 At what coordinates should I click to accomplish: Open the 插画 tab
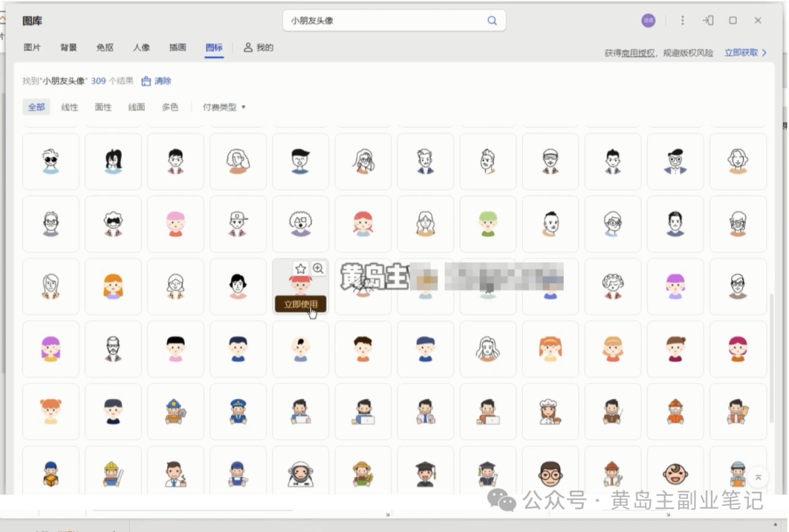(x=178, y=47)
